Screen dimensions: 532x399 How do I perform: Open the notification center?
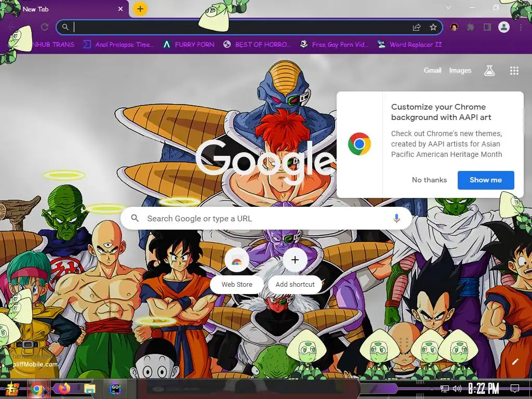(515, 389)
